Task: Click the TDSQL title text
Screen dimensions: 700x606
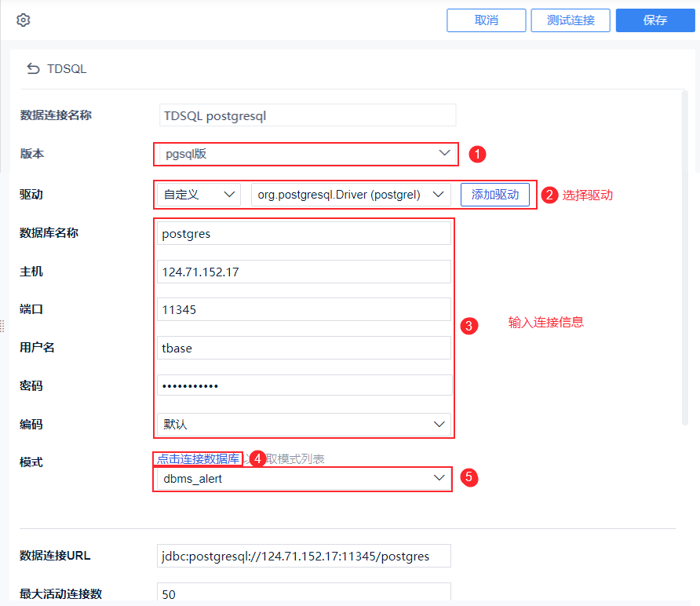Action: tap(67, 69)
